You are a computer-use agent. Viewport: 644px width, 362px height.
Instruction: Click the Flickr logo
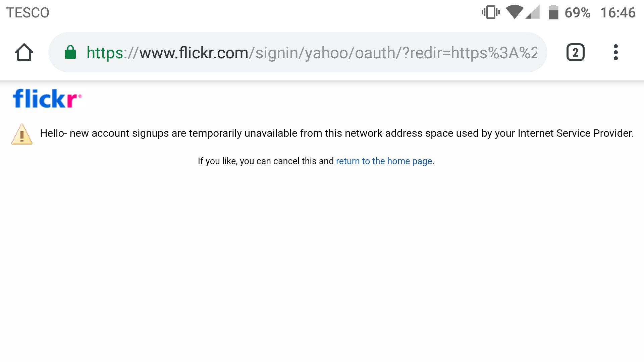pyautogui.click(x=47, y=99)
